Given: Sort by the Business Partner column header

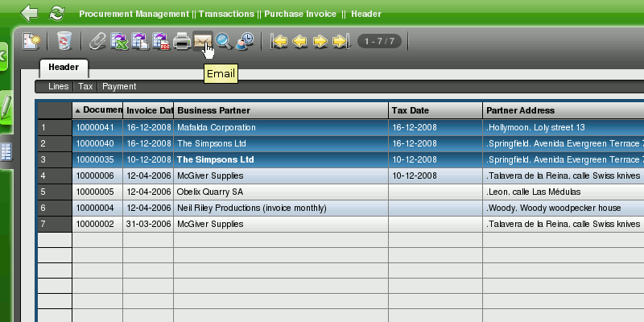Looking at the screenshot, I should coord(280,110).
